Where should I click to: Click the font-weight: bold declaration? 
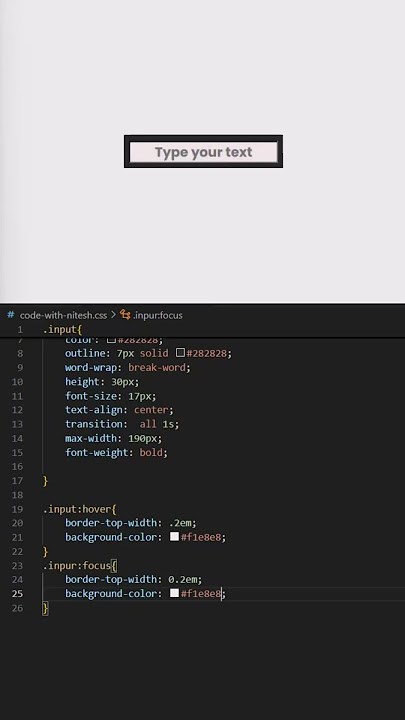click(116, 453)
